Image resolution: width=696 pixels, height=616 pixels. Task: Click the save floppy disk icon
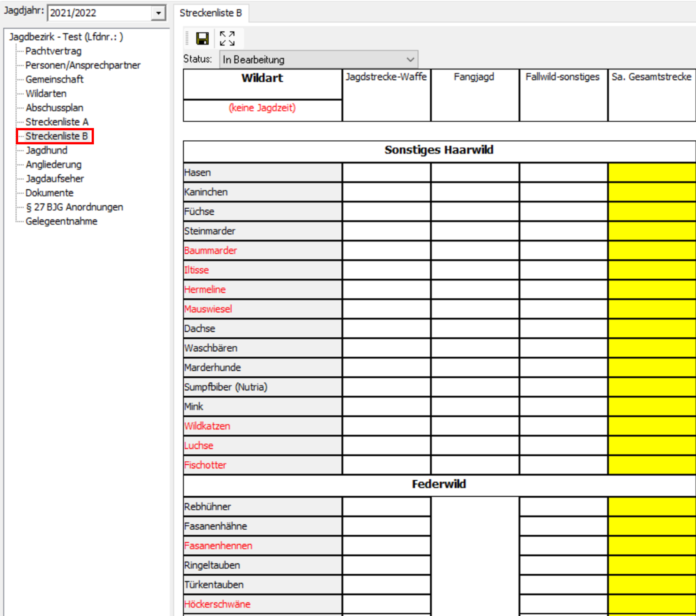pyautogui.click(x=202, y=39)
